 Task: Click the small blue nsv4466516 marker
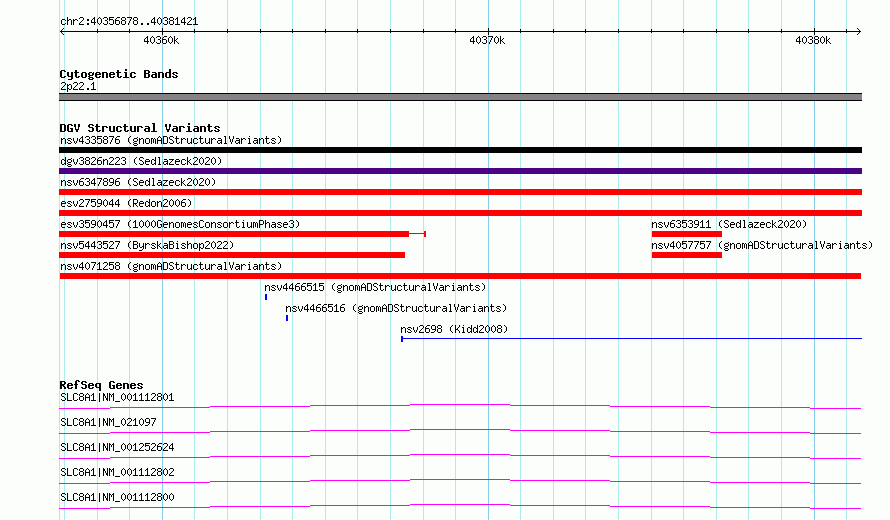287,318
